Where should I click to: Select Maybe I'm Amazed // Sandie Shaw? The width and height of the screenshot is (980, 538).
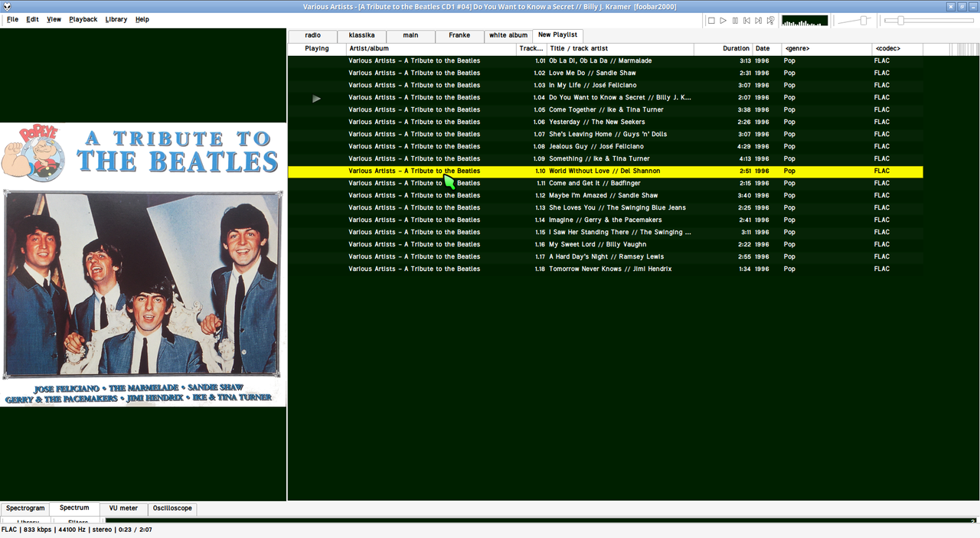pos(606,196)
